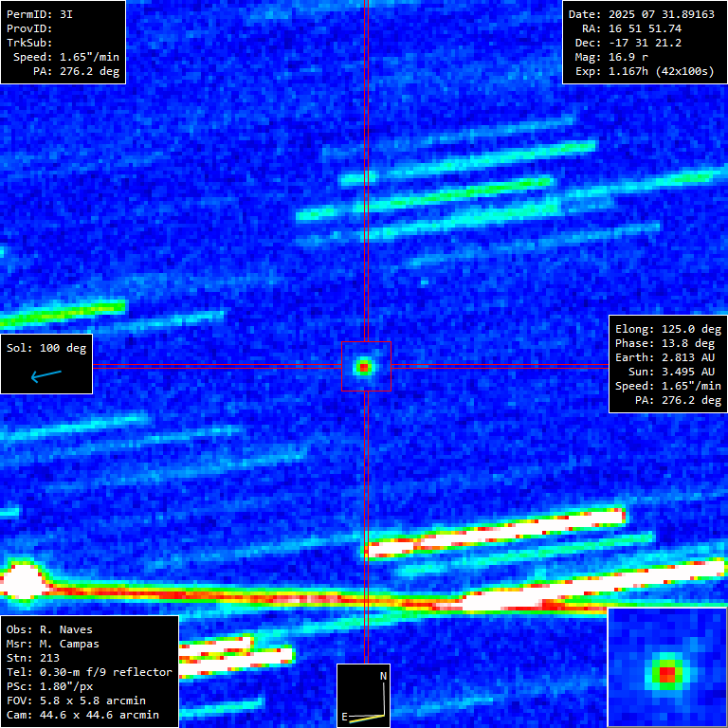Select the 'Elong: 125.0 deg' text
Screen dimensions: 728x728
(668, 329)
